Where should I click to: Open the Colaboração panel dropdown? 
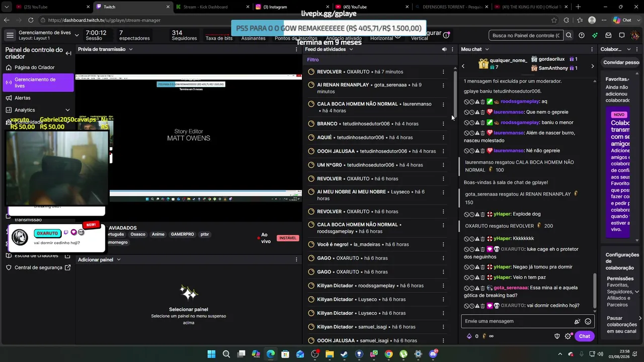[x=629, y=49]
